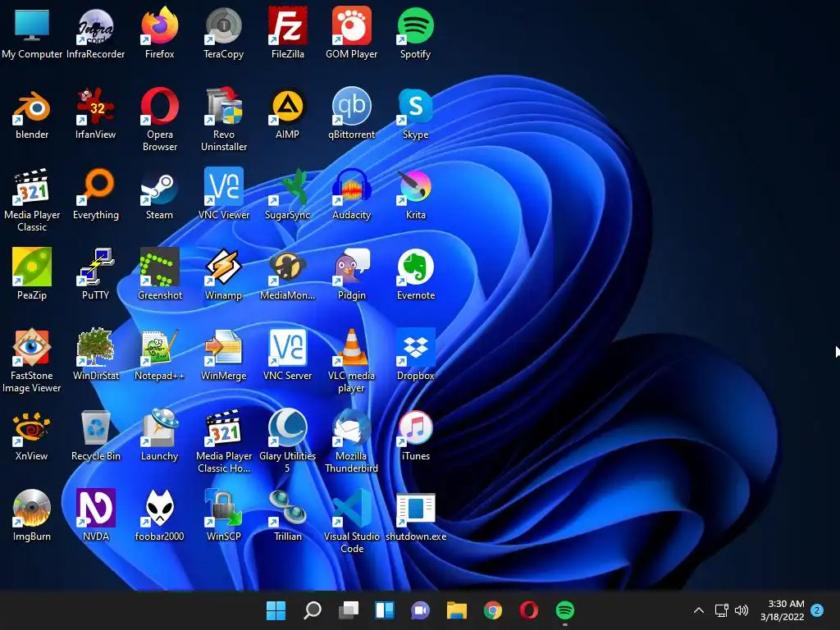The image size is (840, 630).
Task: Open taskbar Search magnifier
Action: coord(313,610)
